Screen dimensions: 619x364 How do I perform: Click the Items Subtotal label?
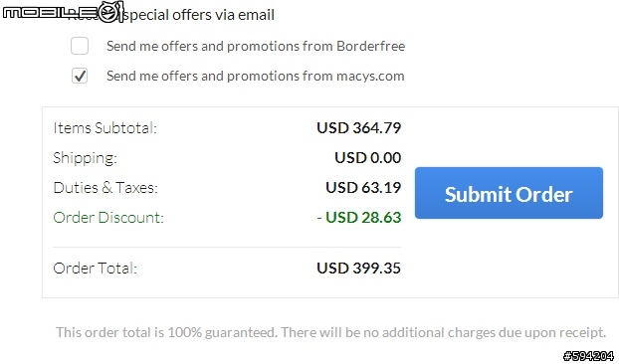coord(105,127)
